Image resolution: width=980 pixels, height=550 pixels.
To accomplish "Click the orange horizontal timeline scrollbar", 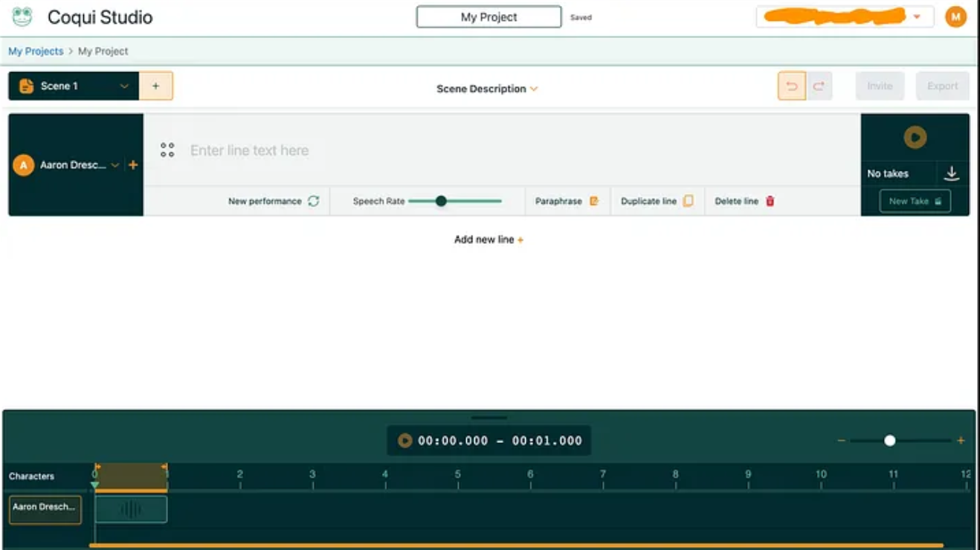I will (516, 546).
